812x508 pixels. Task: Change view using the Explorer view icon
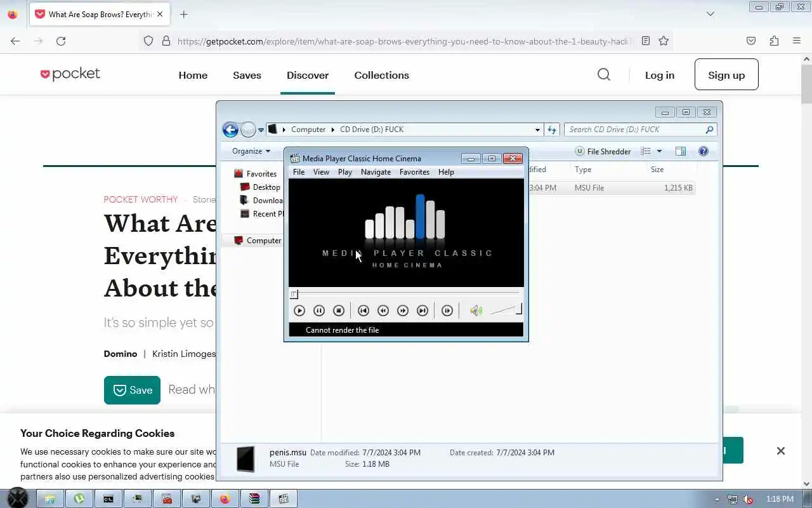pyautogui.click(x=646, y=151)
